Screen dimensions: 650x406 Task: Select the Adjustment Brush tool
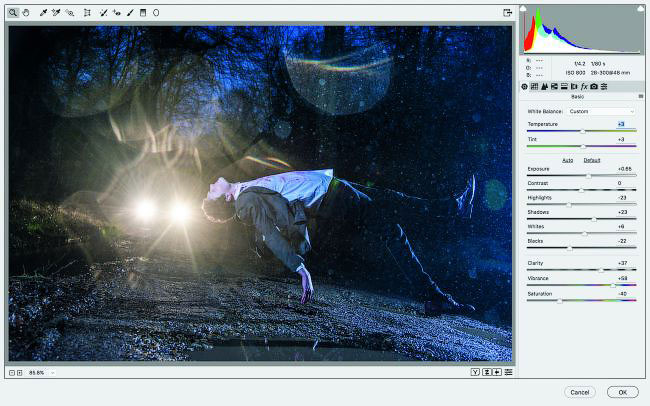(130, 13)
